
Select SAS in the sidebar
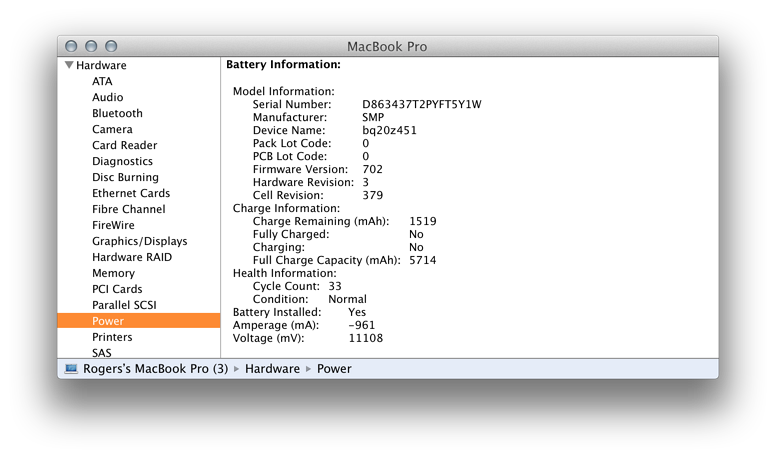[x=102, y=353]
